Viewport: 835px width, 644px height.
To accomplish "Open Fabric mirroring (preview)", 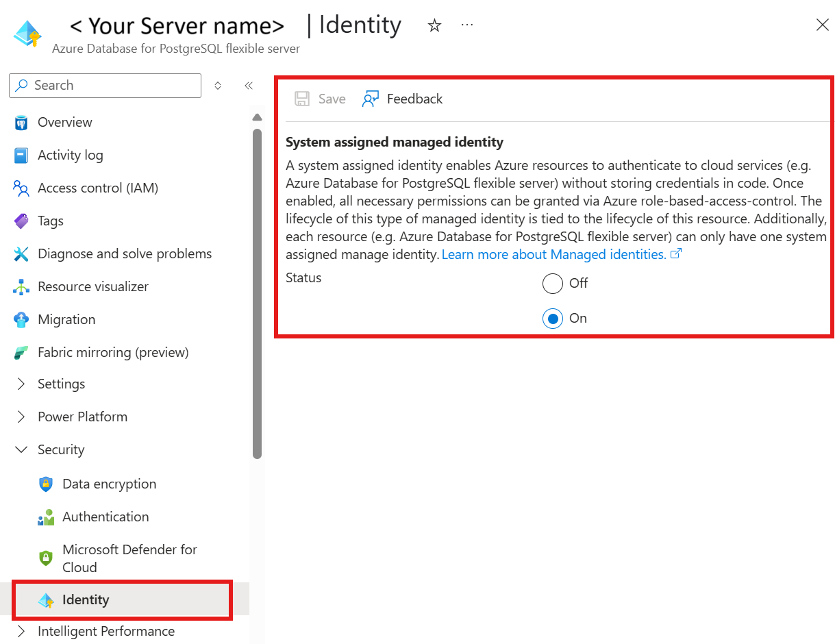I will 113,352.
